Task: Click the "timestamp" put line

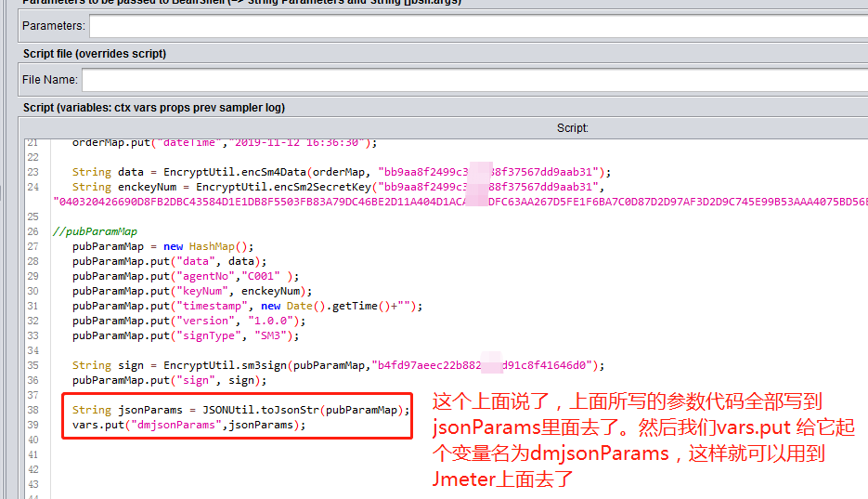Action: 248,306
